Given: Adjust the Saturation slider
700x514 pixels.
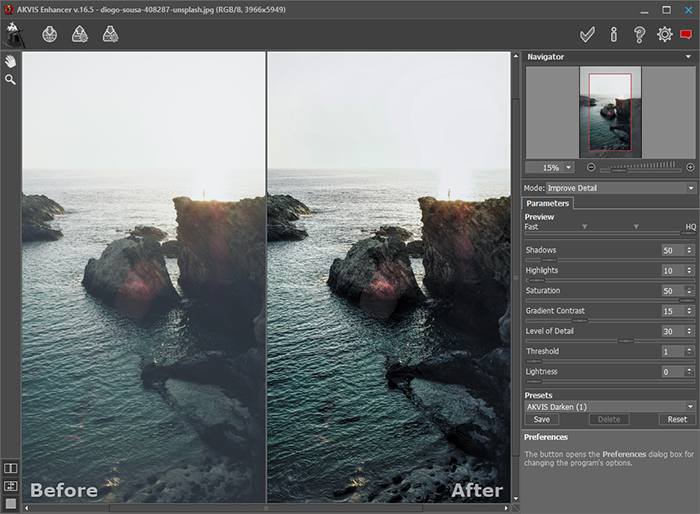Looking at the screenshot, I should 609,301.
